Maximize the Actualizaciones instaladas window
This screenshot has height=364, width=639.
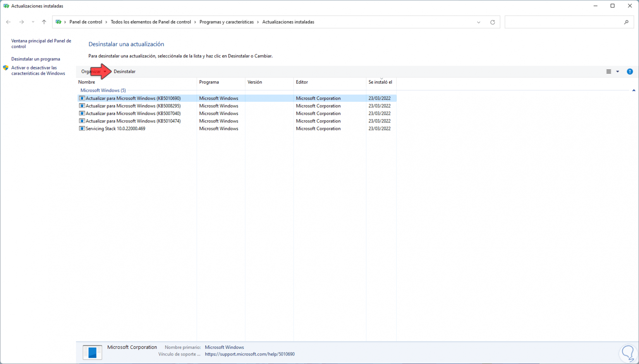(613, 6)
